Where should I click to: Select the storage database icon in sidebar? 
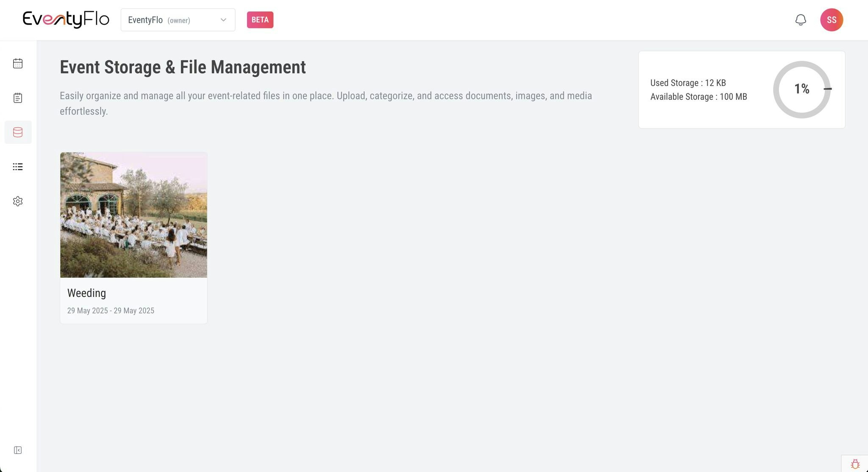(18, 132)
